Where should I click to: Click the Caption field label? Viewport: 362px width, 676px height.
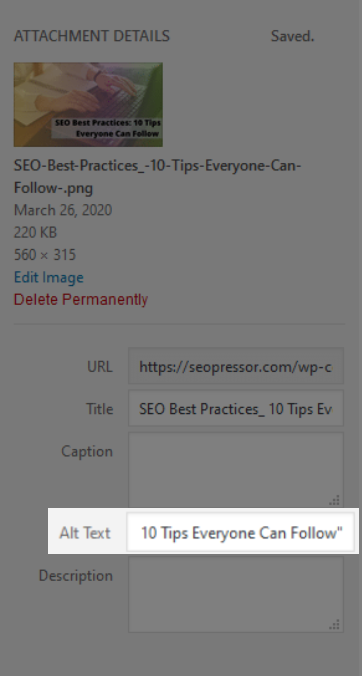click(87, 451)
